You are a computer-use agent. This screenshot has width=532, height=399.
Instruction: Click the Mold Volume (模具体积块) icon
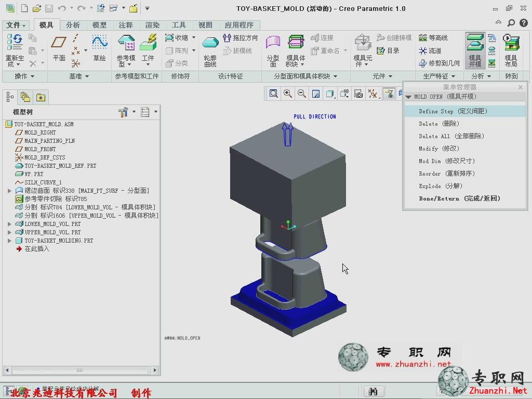296,51
